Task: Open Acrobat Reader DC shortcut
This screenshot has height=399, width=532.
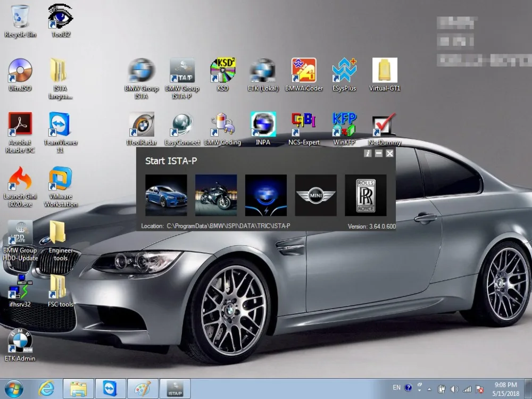Action: click(20, 132)
